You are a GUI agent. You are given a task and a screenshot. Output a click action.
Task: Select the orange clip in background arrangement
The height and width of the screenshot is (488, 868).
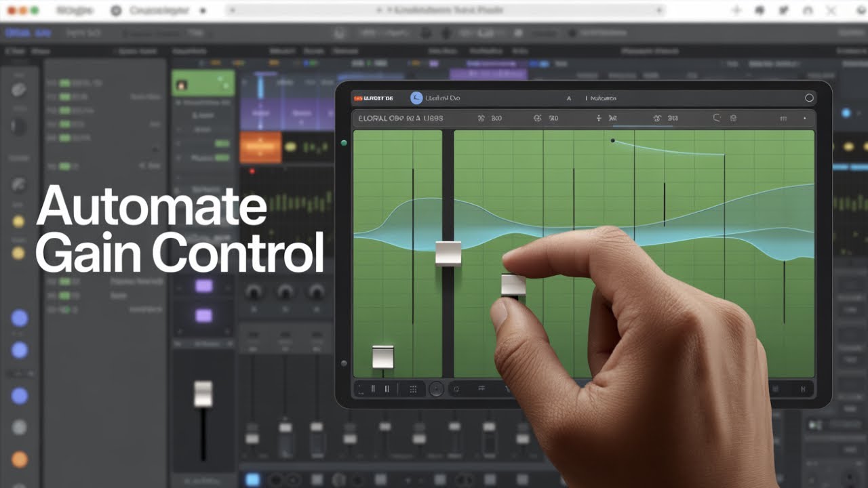(x=260, y=147)
